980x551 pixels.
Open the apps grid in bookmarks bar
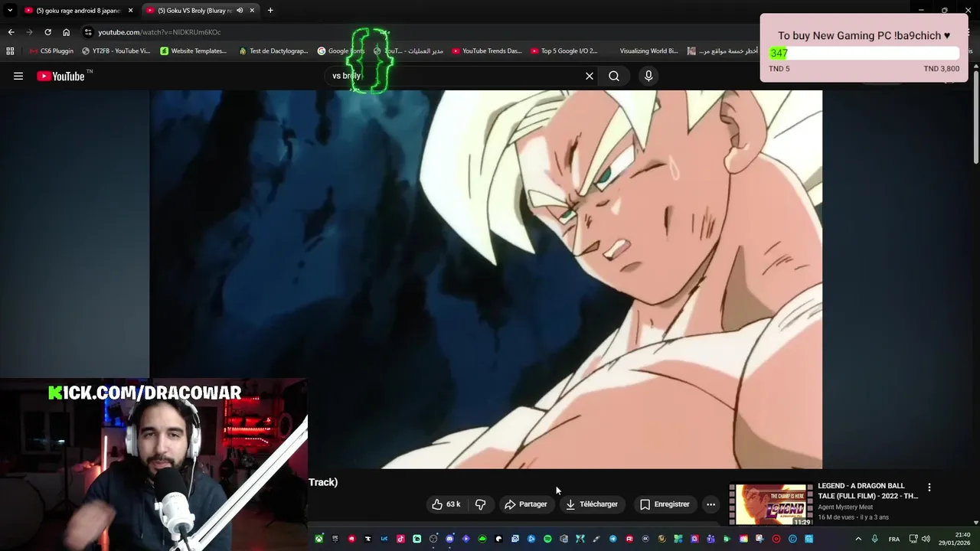tap(10, 51)
